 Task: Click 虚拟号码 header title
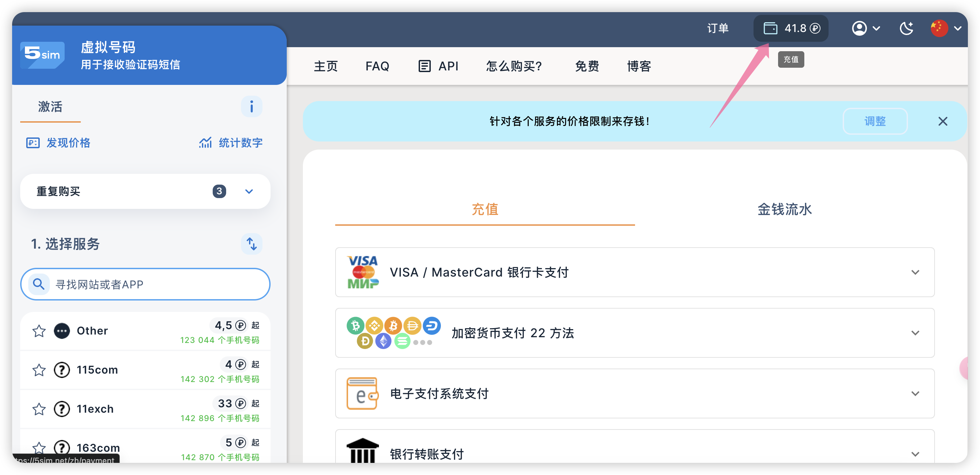pyautogui.click(x=108, y=47)
